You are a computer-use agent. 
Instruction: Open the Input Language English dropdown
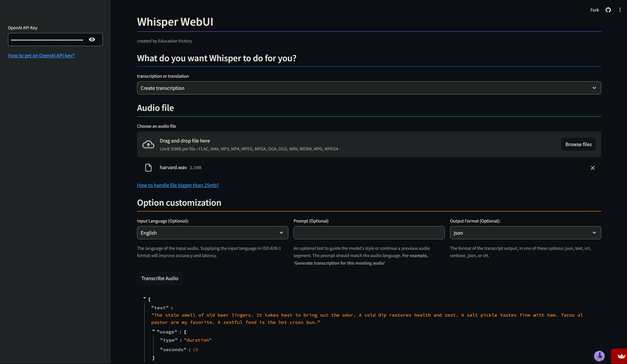[213, 233]
